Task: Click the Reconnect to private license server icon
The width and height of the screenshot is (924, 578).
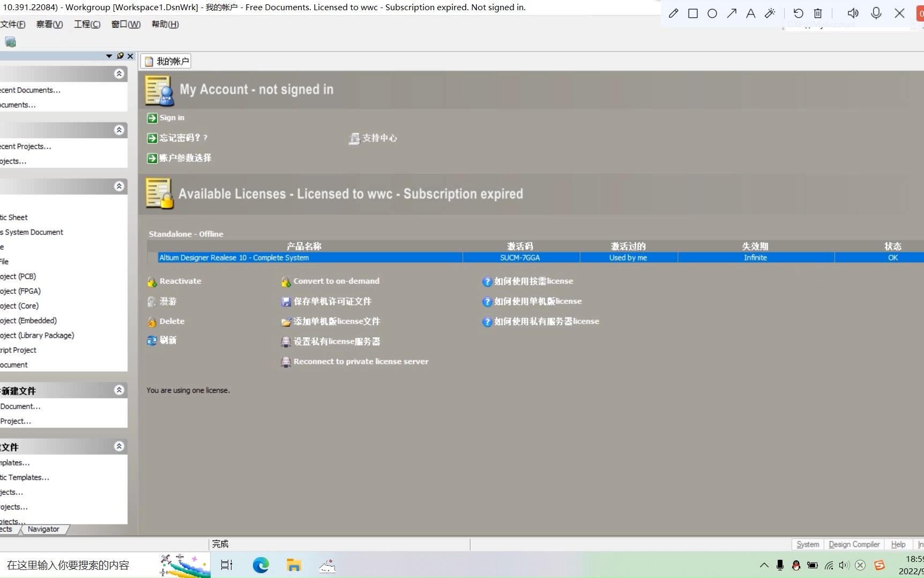Action: [286, 362]
